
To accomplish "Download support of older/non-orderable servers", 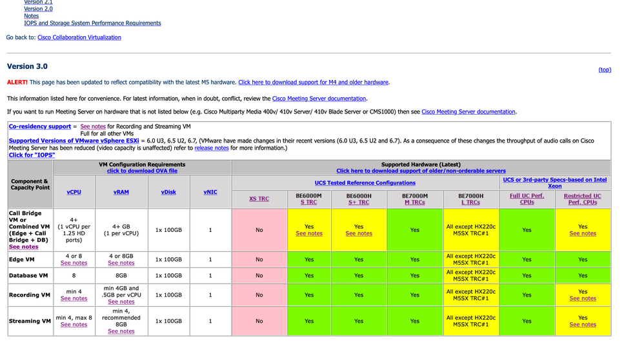I will (x=421, y=171).
